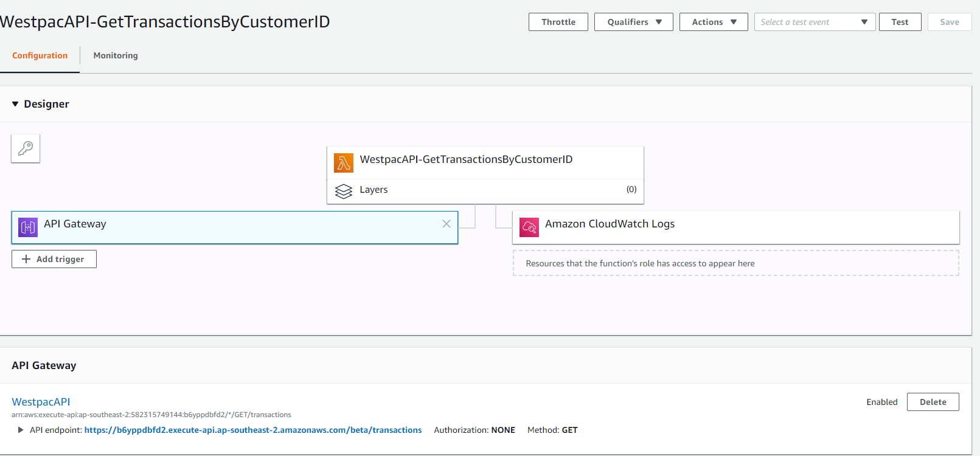Expand the API endpoint details triangle
Viewport: 980px width, 456px height.
point(21,430)
